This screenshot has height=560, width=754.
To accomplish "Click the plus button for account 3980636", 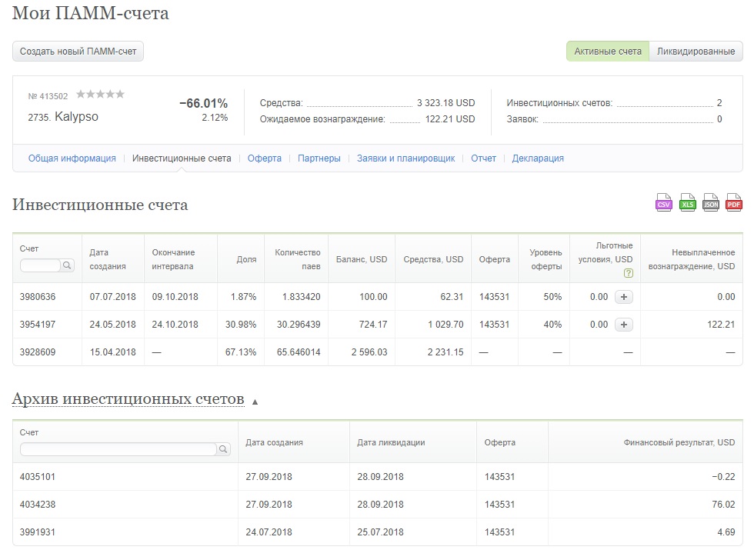I will (x=624, y=297).
